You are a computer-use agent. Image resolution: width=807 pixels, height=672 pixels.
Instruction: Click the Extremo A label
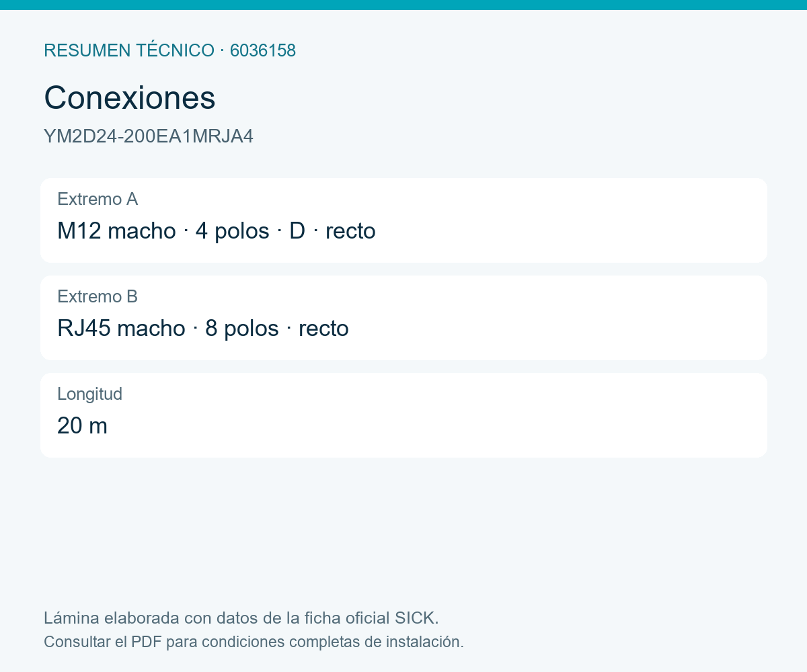coord(98,199)
